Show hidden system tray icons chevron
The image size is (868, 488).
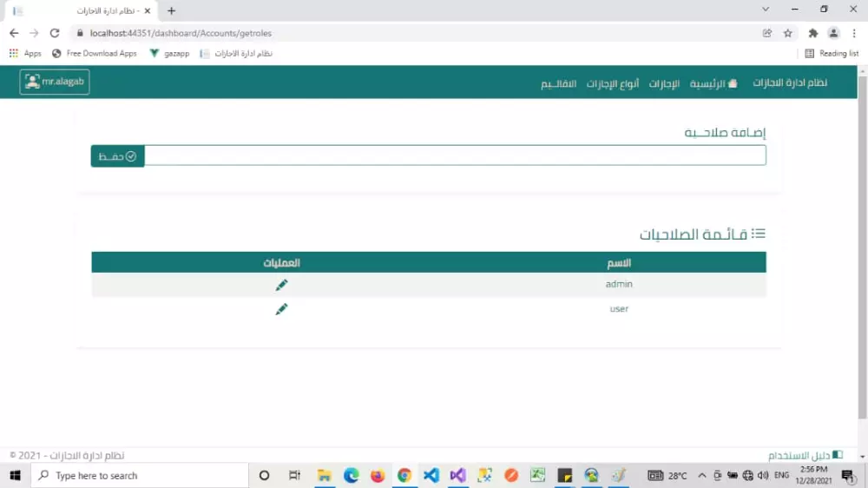[702, 475]
